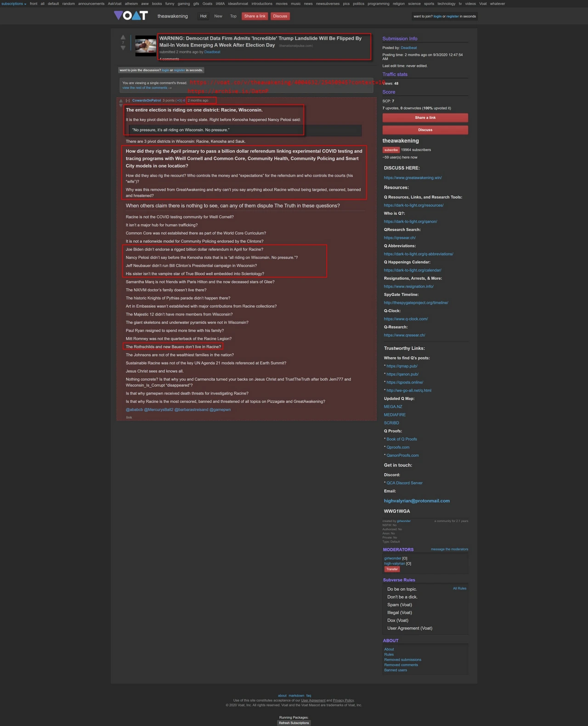Open the MEDIAFIRE Q map link
The image size is (588, 726).
pyautogui.click(x=395, y=415)
